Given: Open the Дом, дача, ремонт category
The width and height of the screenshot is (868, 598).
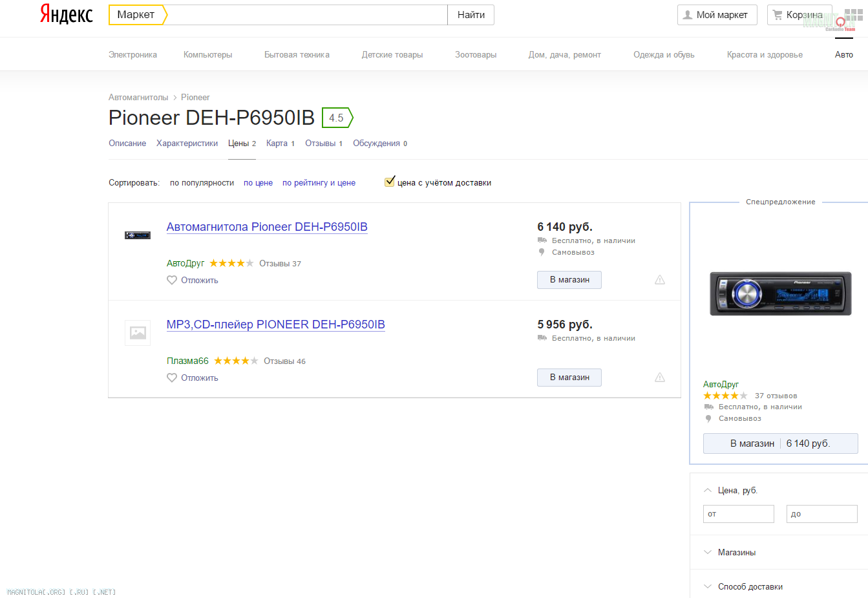Looking at the screenshot, I should click(x=565, y=55).
